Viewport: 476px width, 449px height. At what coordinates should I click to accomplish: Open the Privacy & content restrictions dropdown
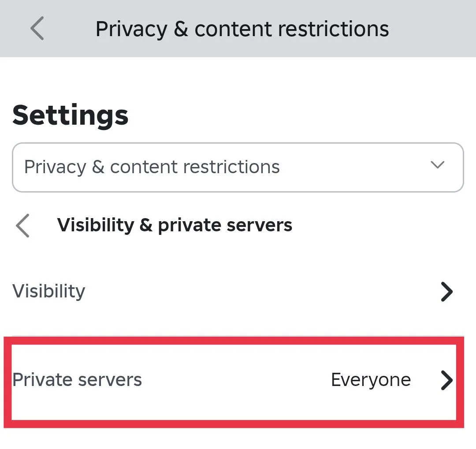pos(238,167)
